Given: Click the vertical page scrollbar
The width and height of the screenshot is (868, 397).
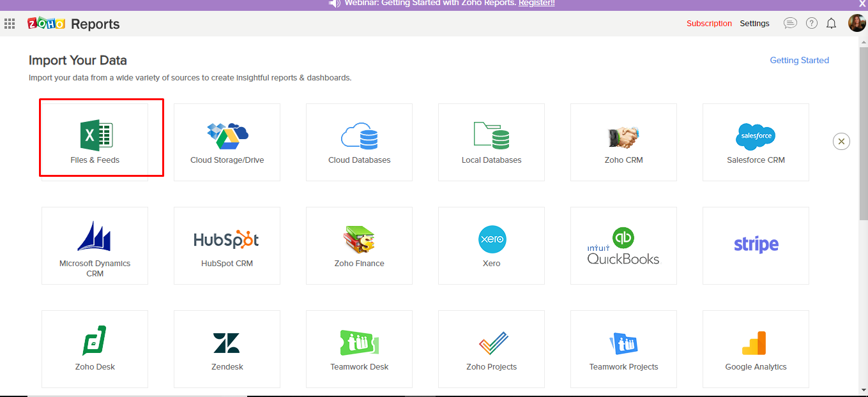Looking at the screenshot, I should 863,134.
